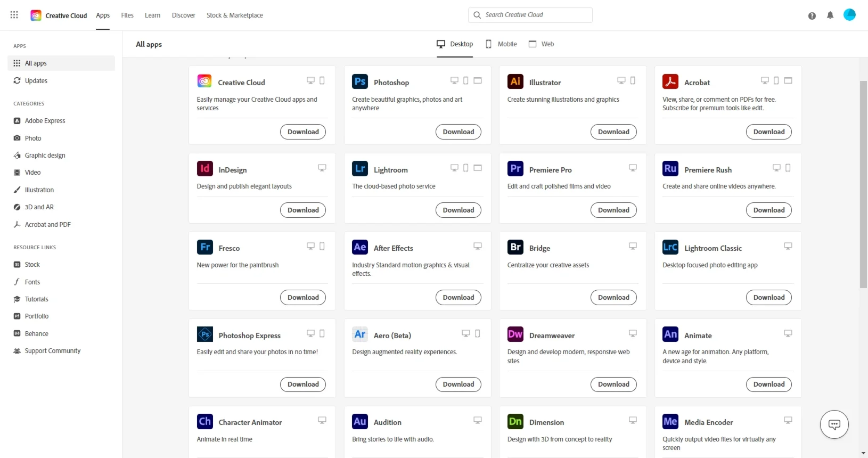Screen dimensions: 868x458
Task: Select the 3D and AR category
Action: (x=39, y=207)
